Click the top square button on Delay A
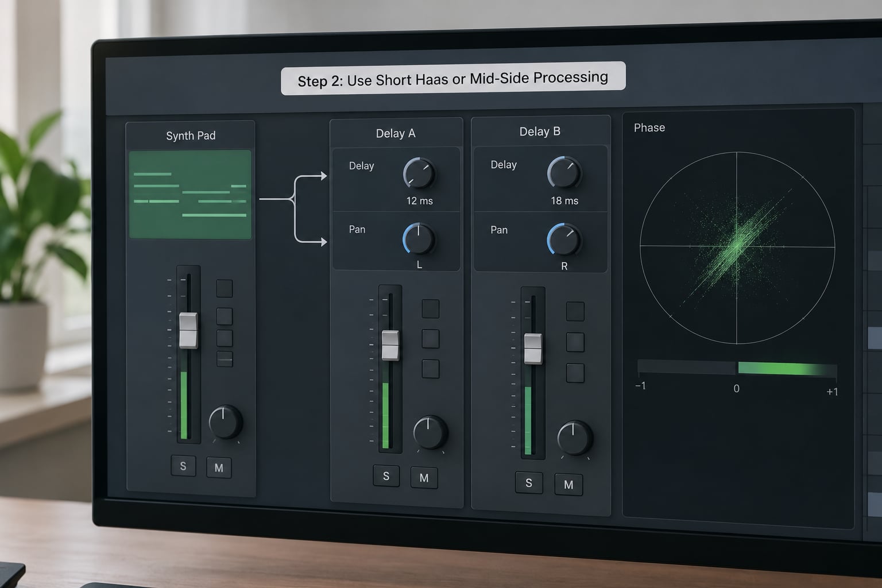This screenshot has width=882, height=588. click(x=431, y=308)
